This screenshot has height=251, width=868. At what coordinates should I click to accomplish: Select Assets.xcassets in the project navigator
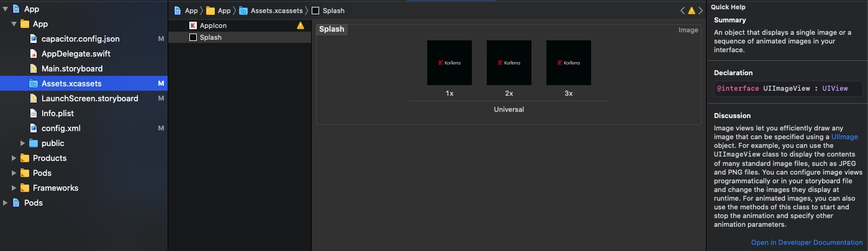pyautogui.click(x=71, y=83)
